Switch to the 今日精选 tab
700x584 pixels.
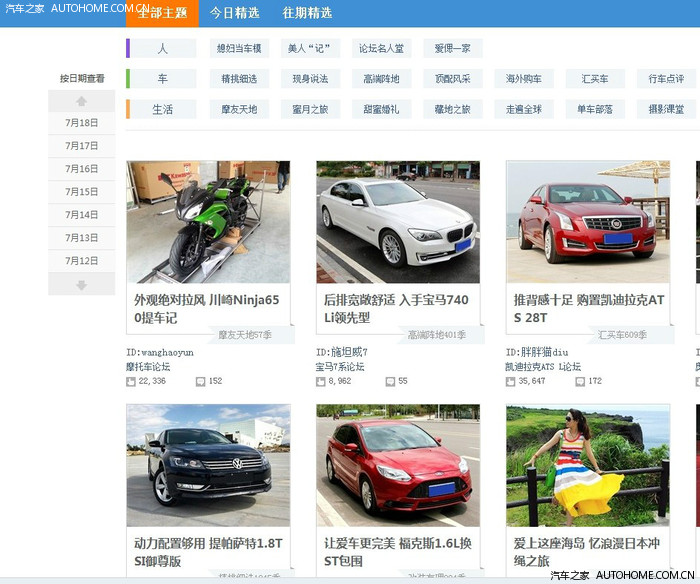click(234, 13)
